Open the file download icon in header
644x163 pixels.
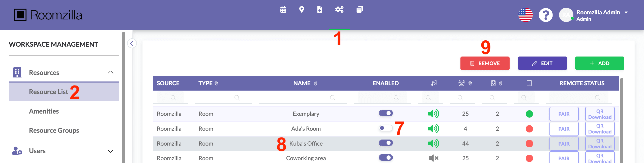(x=320, y=10)
